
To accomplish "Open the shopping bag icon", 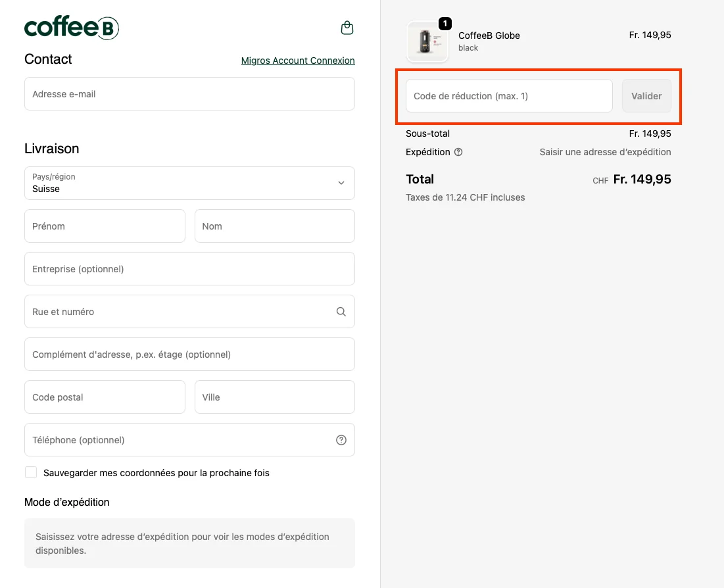I will (x=347, y=28).
